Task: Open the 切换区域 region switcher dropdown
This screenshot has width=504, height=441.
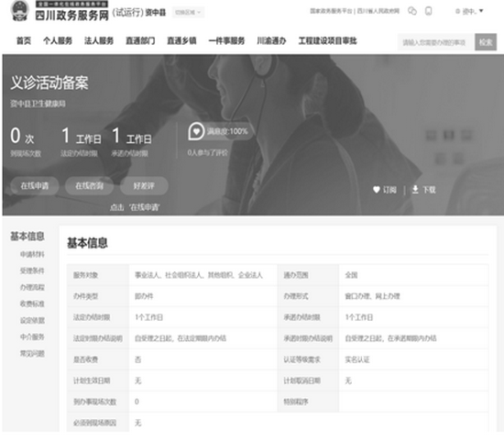Action: pyautogui.click(x=188, y=13)
